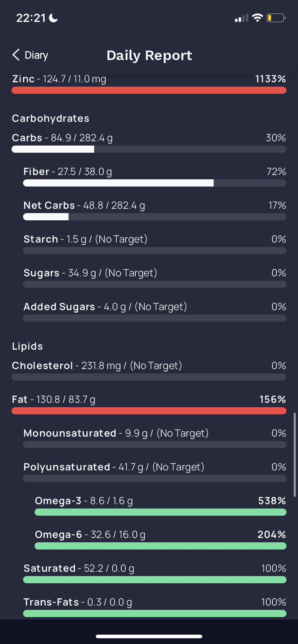Tap the red Fat progress bar
Viewport: 298px width, 644px height.
point(149,411)
